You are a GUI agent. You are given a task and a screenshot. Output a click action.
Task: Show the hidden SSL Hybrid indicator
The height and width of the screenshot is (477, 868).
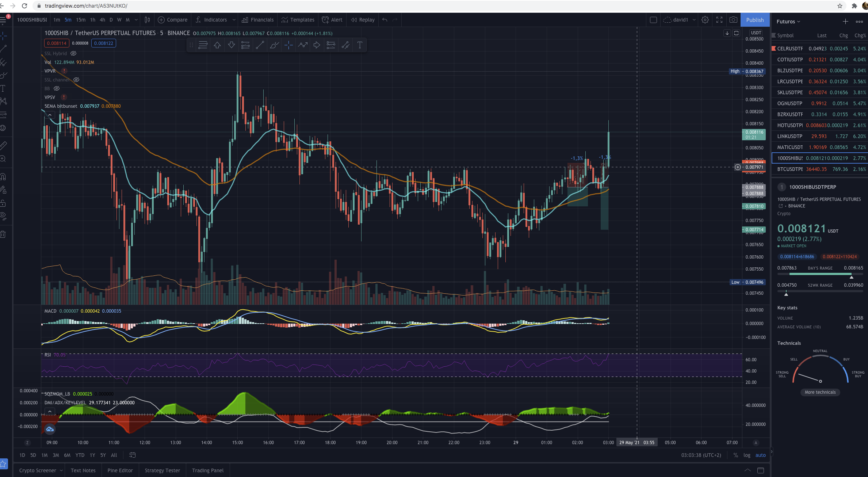coord(73,53)
